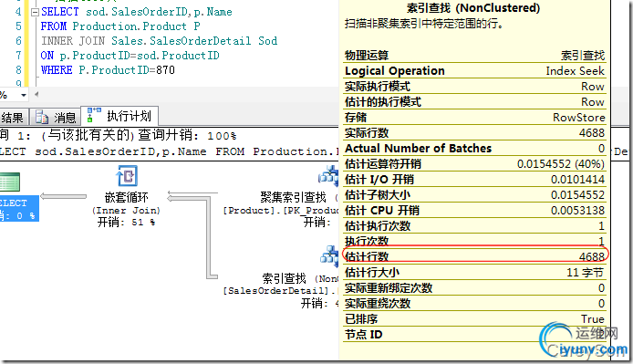Screen dimensions: 633x364
Task: Click the 实际行数 4688 row
Action: point(474,132)
